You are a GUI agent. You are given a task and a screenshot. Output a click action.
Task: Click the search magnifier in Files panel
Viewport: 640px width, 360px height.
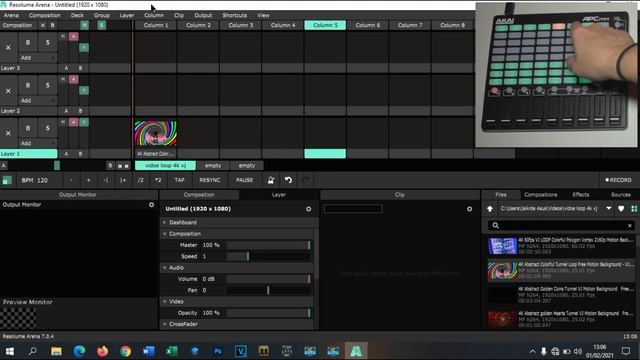[496, 225]
